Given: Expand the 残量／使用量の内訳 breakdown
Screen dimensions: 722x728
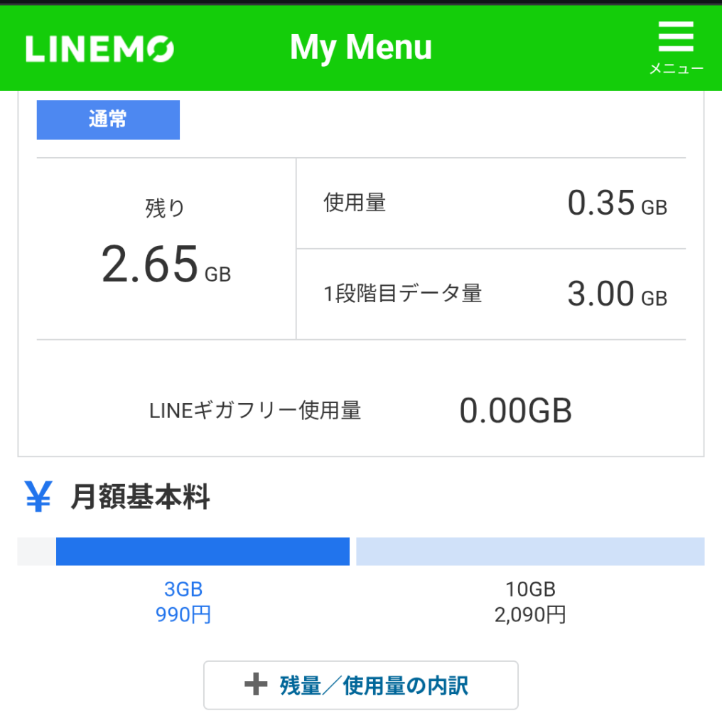Looking at the screenshot, I should (360, 685).
